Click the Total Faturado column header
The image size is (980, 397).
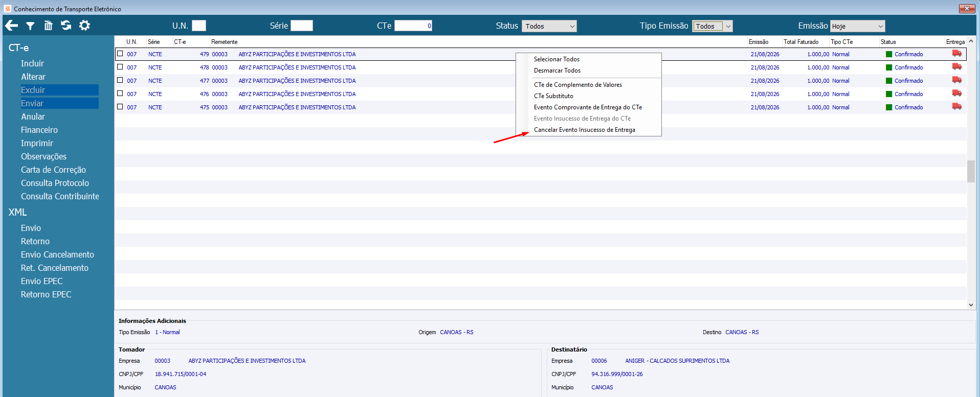(801, 42)
